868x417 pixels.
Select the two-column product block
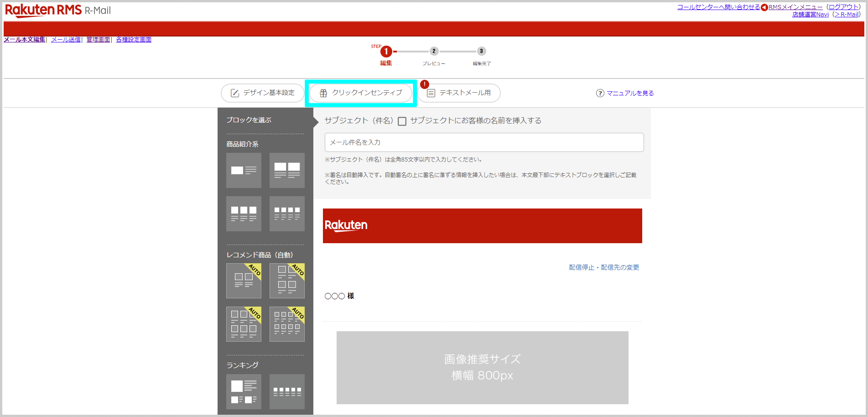pos(287,170)
